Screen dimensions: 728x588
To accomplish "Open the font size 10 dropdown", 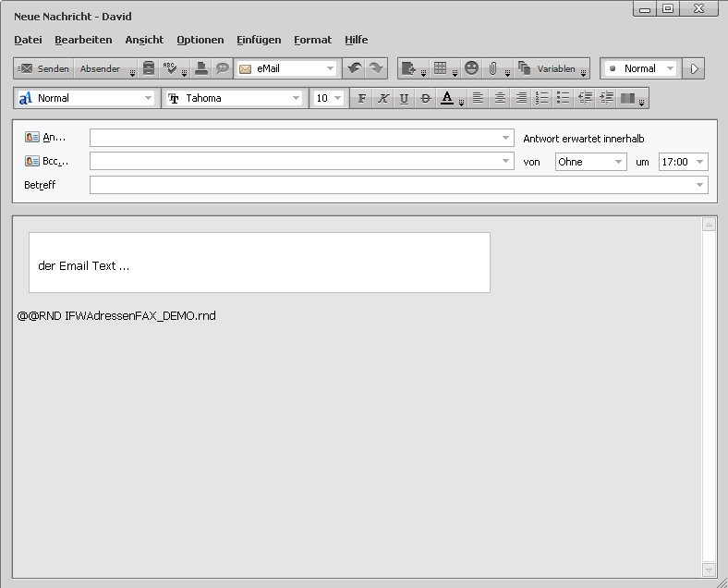I will click(x=337, y=98).
